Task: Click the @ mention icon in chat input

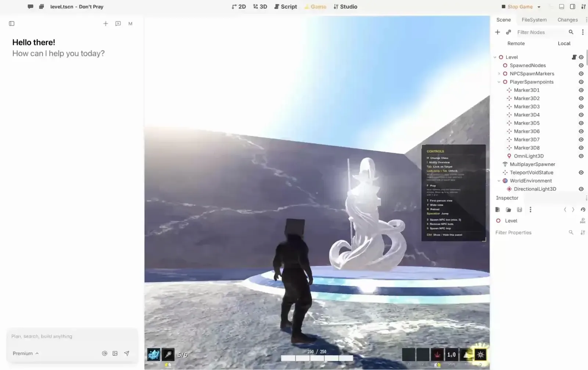Action: 104,353
